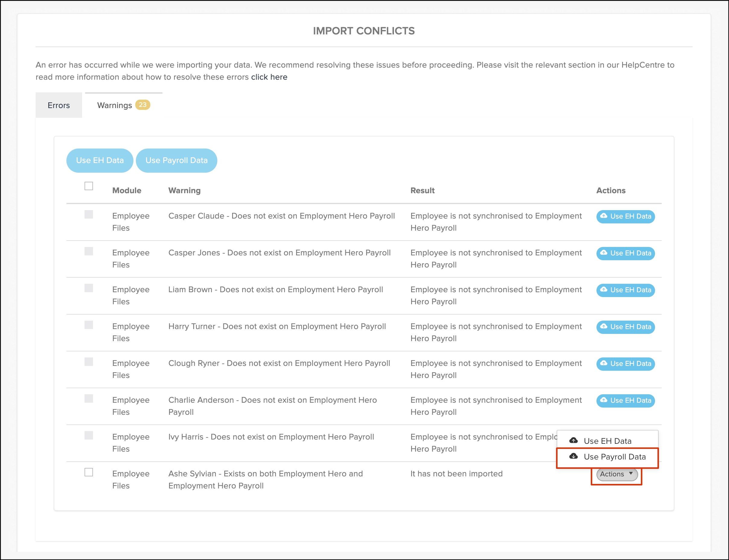Click cloud upload icon in Harry Turner row

(603, 326)
